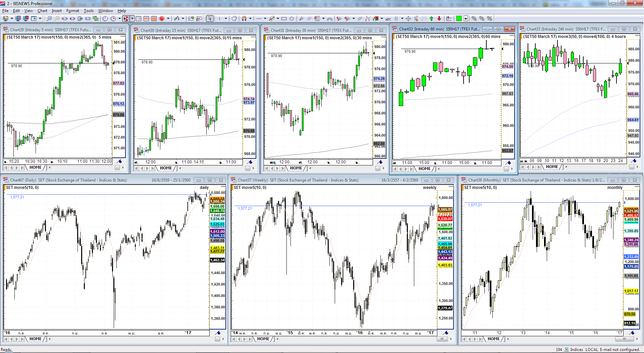Click the zoom in magnifier icon
This screenshot has width=644, height=353.
(x=49, y=18)
